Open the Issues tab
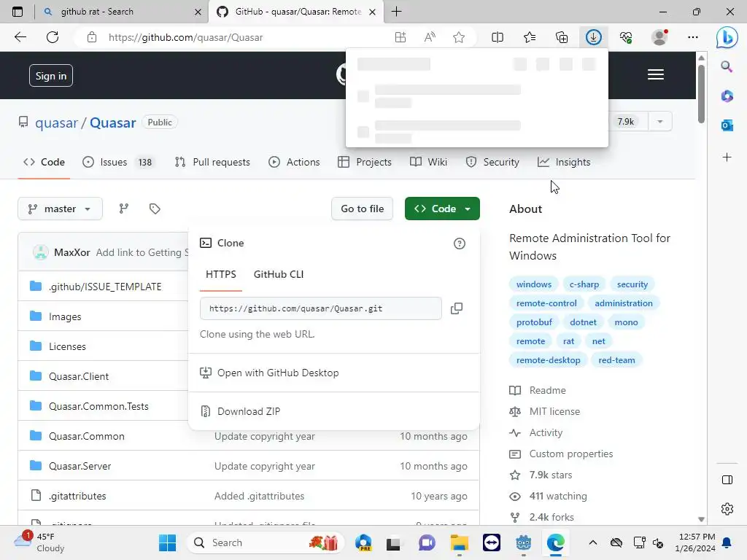 point(118,163)
